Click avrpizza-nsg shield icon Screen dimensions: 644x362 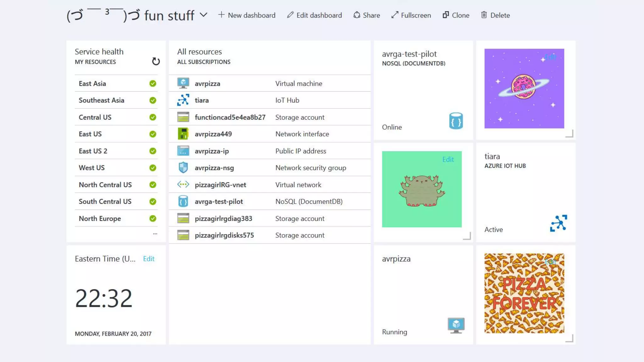pos(183,167)
